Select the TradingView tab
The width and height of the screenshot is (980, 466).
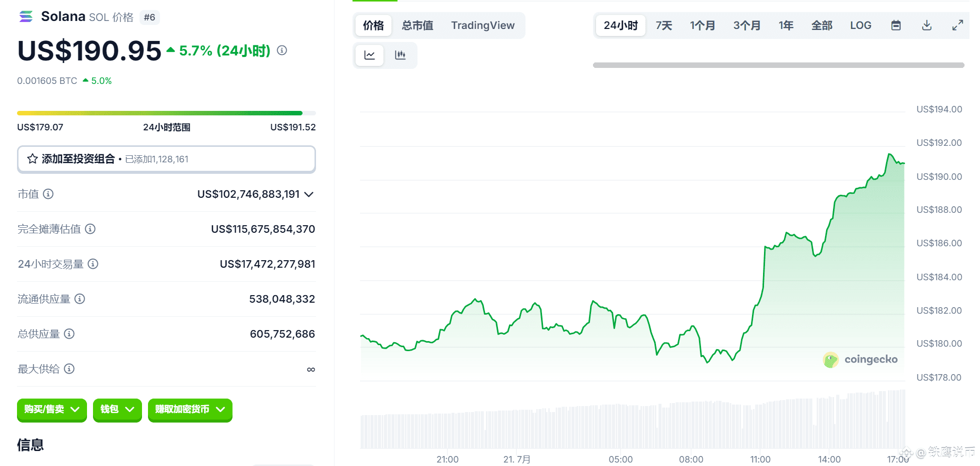pyautogui.click(x=482, y=25)
